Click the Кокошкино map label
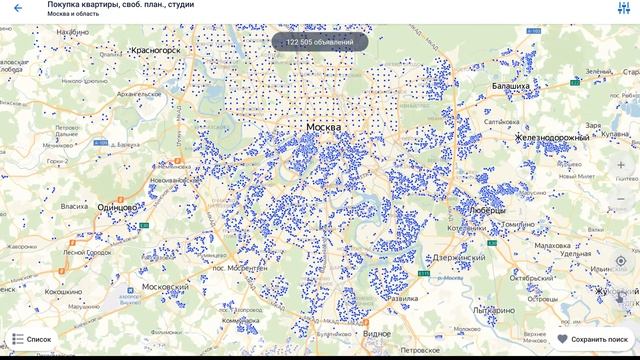 (x=63, y=292)
